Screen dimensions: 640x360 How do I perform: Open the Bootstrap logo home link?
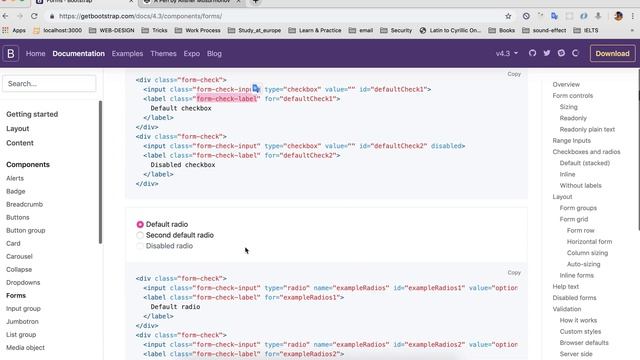point(11,53)
